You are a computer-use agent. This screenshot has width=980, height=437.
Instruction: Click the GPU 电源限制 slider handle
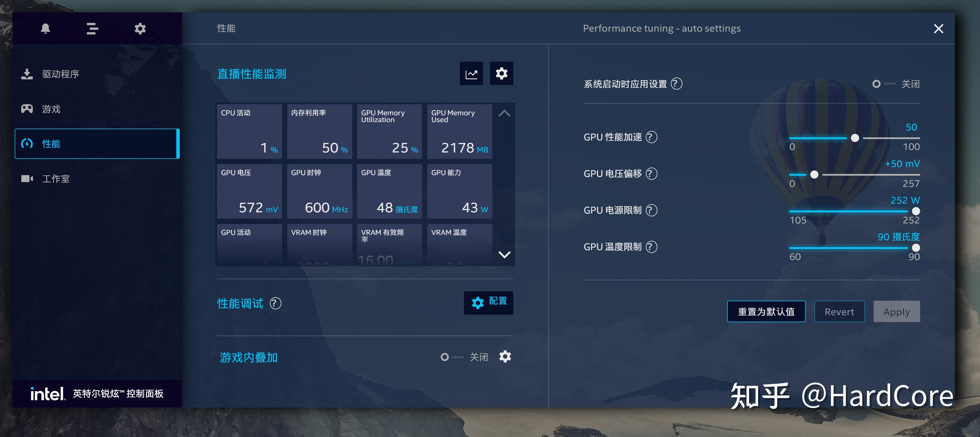(x=916, y=211)
